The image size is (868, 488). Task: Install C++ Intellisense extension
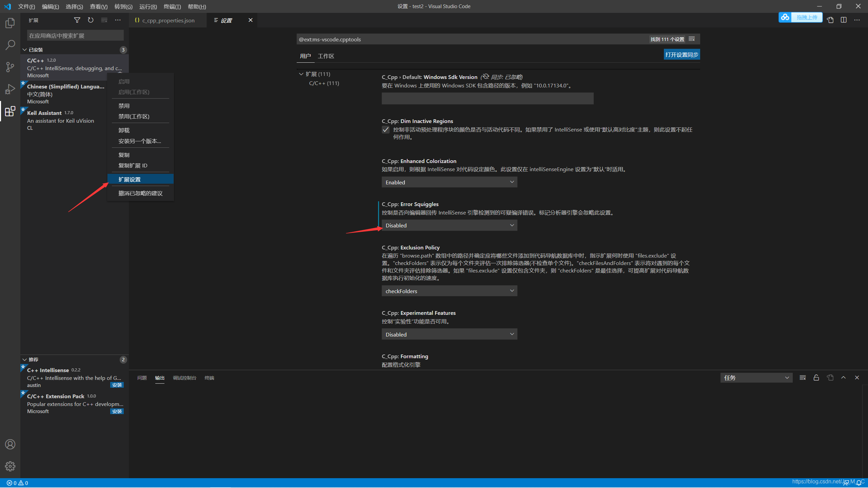coord(117,385)
